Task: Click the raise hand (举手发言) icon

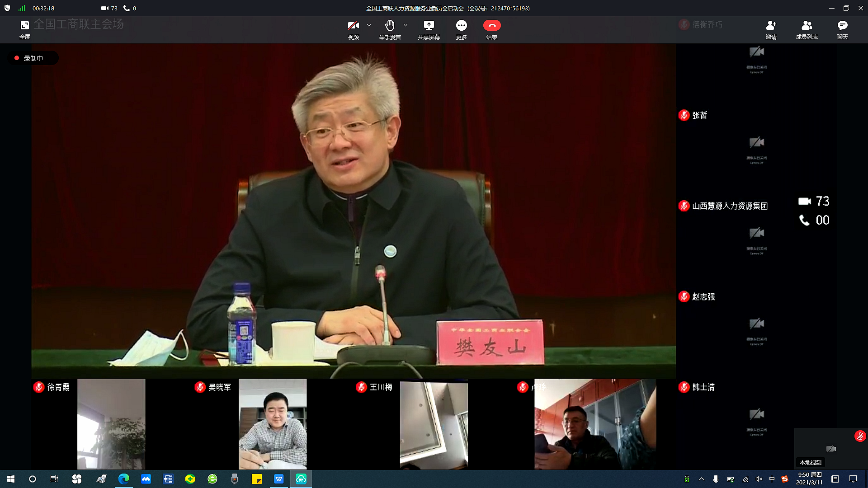Action: 390,25
